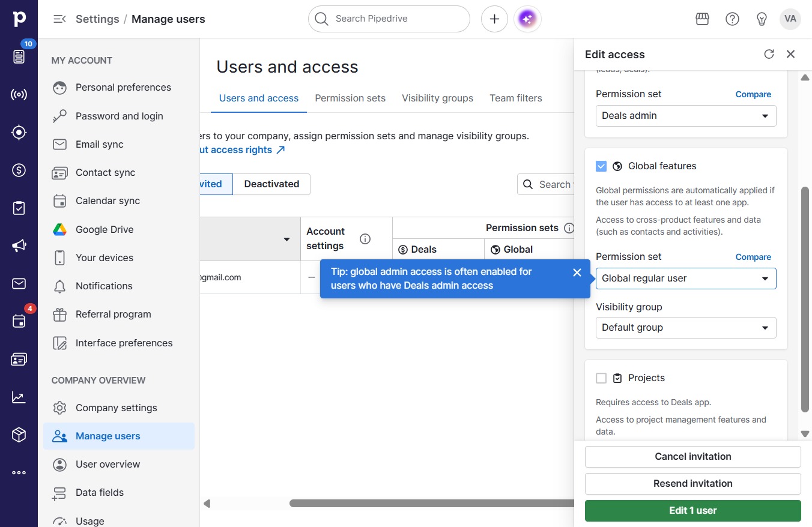
Task: Open Insights chart icon in navigation rail
Action: point(19,397)
